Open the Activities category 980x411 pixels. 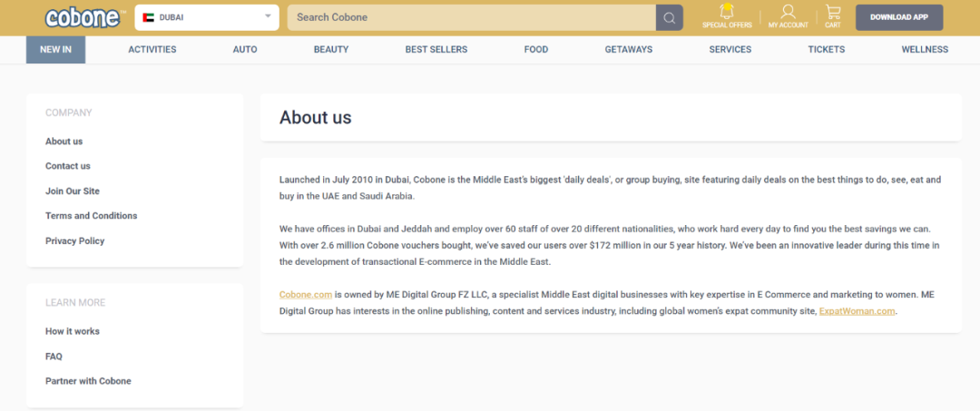(x=152, y=50)
